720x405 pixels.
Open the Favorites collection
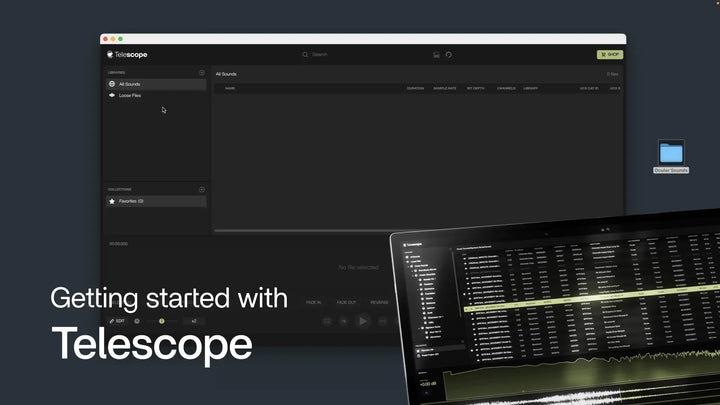[132, 201]
